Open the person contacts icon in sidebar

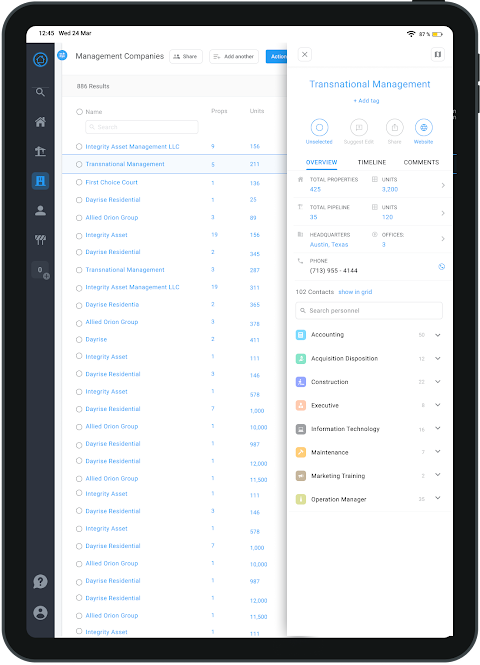[40, 211]
